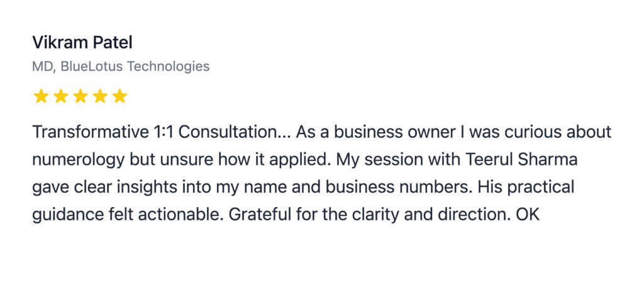Select the fifth star in the rating
The width and height of the screenshot is (644, 287).
119,96
